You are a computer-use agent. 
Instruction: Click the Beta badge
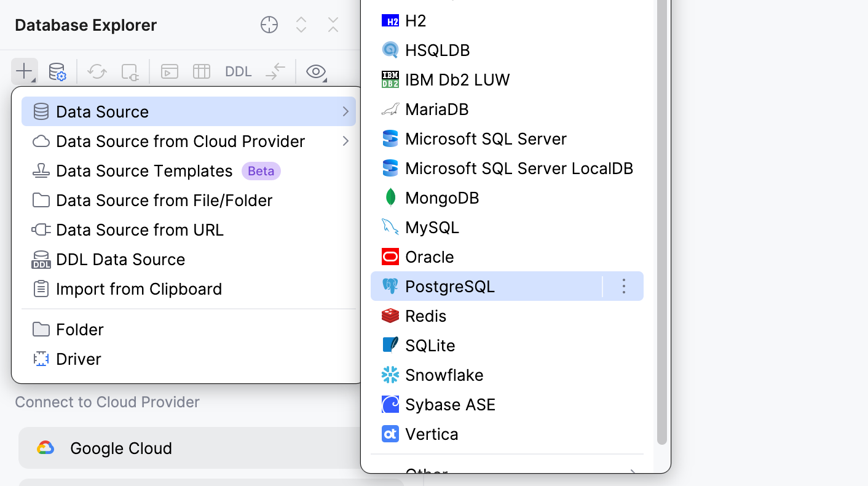point(261,171)
